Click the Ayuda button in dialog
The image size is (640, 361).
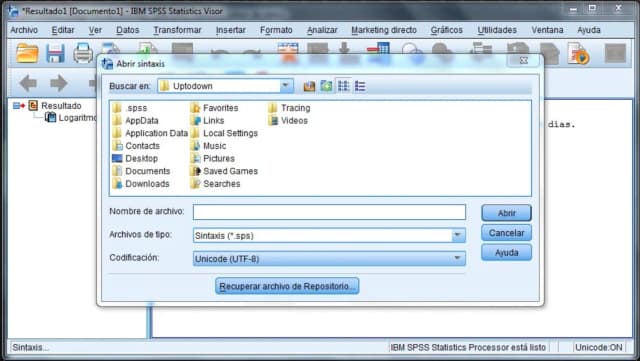(506, 253)
